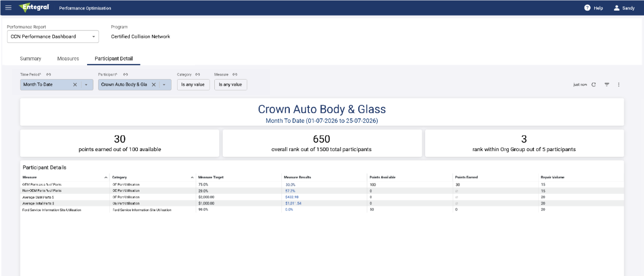Open the Sandy user account menu
This screenshot has width=644, height=276.
coord(624,8)
